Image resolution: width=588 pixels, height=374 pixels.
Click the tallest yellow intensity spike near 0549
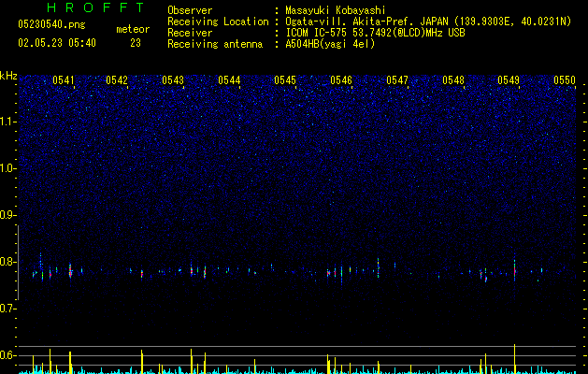point(514,359)
